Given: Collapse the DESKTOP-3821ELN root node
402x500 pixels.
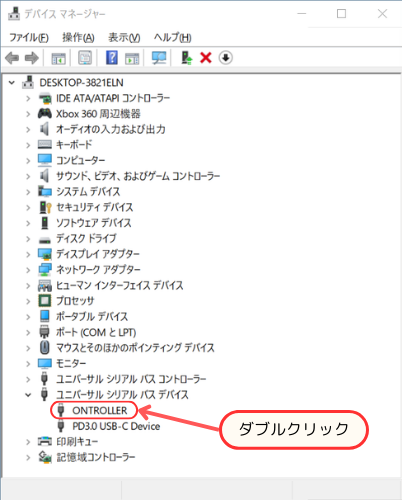Looking at the screenshot, I should (x=12, y=82).
